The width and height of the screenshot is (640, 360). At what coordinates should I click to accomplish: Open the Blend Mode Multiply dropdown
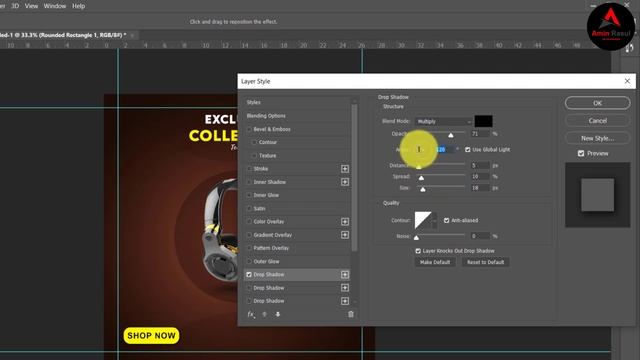443,122
